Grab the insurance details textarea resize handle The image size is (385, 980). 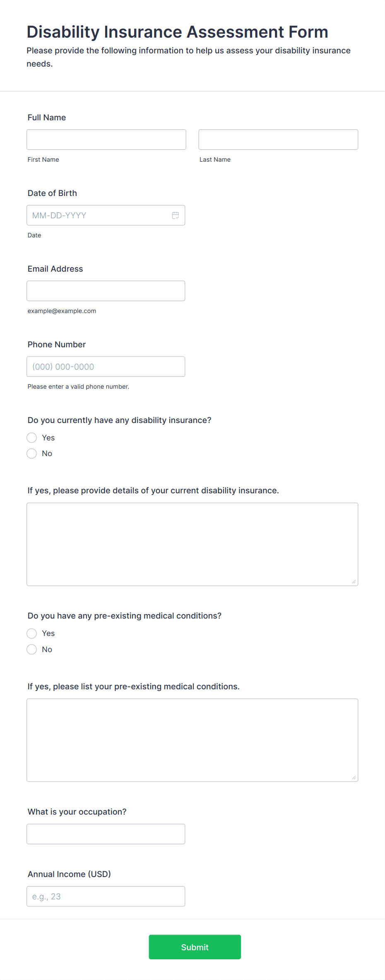[x=354, y=582]
